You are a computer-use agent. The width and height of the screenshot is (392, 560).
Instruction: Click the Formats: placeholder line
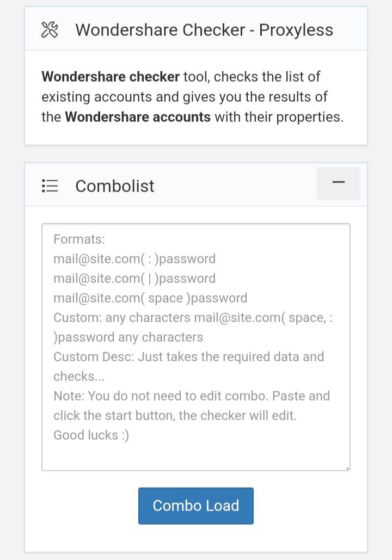(x=79, y=239)
